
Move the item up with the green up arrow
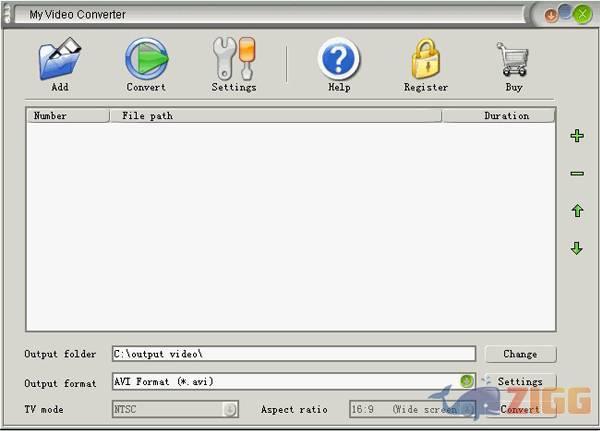point(577,211)
